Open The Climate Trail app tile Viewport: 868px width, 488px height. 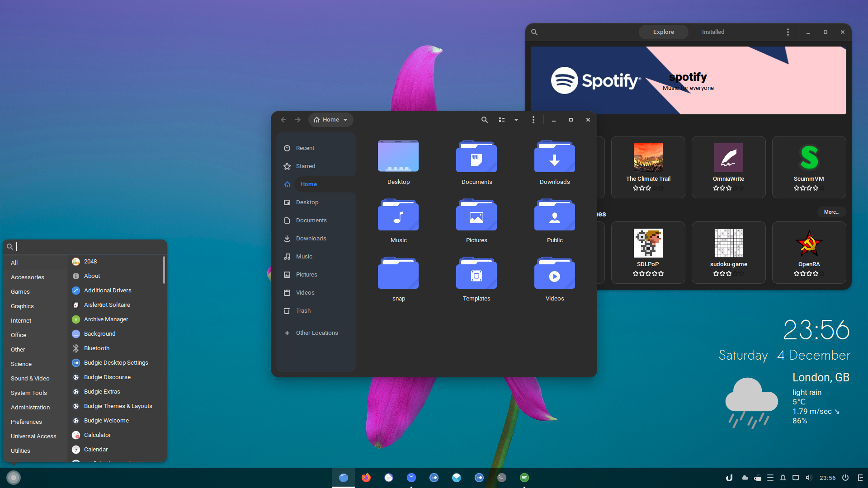[x=648, y=167]
